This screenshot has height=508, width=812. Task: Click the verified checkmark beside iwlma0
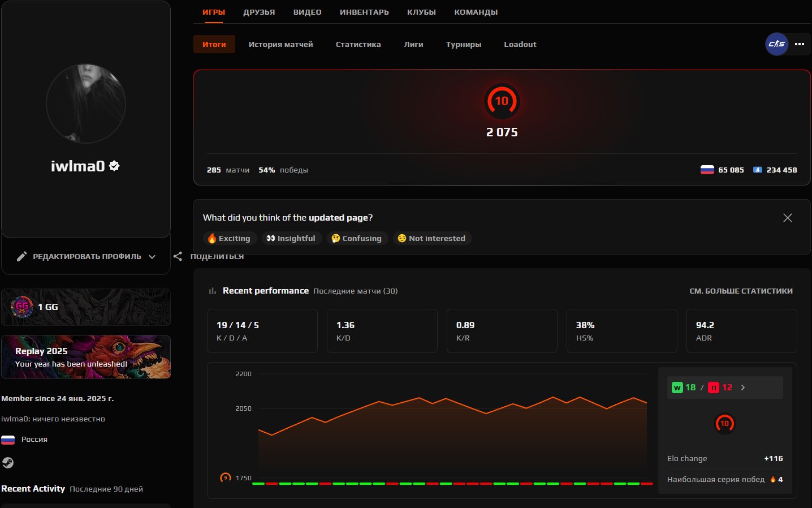coord(114,166)
